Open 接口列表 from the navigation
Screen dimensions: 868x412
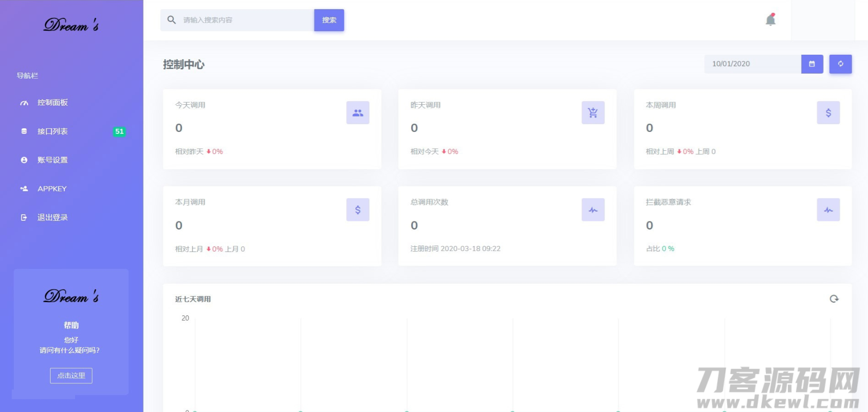tap(52, 131)
